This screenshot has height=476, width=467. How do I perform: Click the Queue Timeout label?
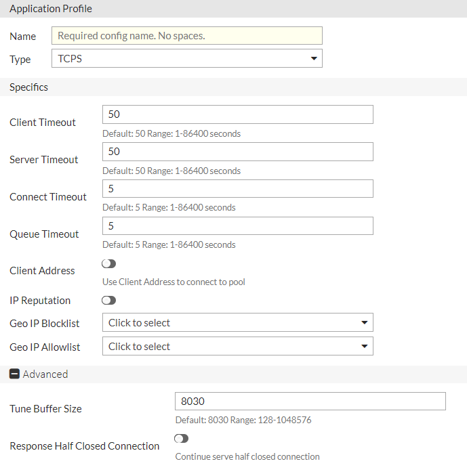pos(44,234)
